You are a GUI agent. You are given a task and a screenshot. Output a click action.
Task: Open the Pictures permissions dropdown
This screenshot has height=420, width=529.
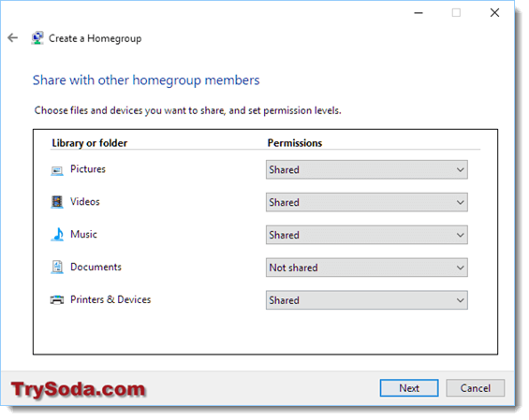366,169
